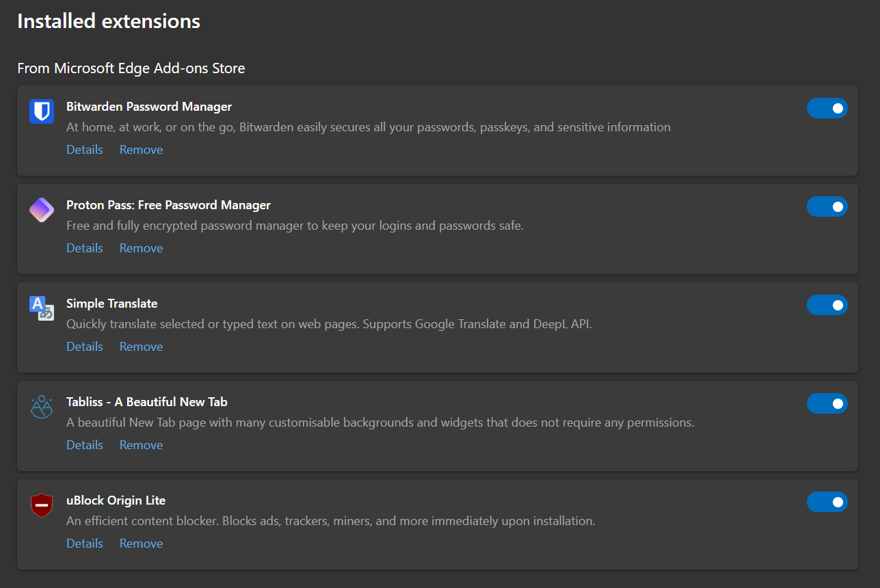This screenshot has width=880, height=588.
Task: Click the 'Installed extensions' heading
Action: click(x=109, y=21)
